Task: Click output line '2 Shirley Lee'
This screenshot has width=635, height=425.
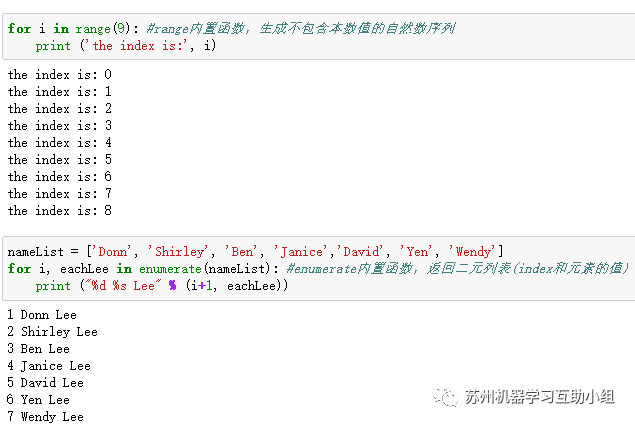Action: click(x=52, y=332)
